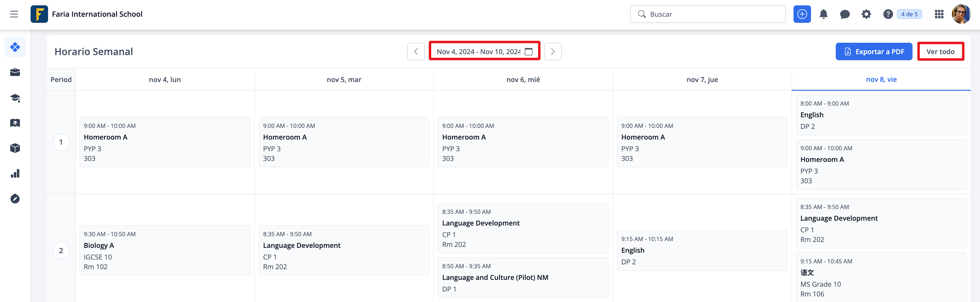Open the graduation cap sidebar icon
The width and height of the screenshot is (980, 302).
point(15,98)
